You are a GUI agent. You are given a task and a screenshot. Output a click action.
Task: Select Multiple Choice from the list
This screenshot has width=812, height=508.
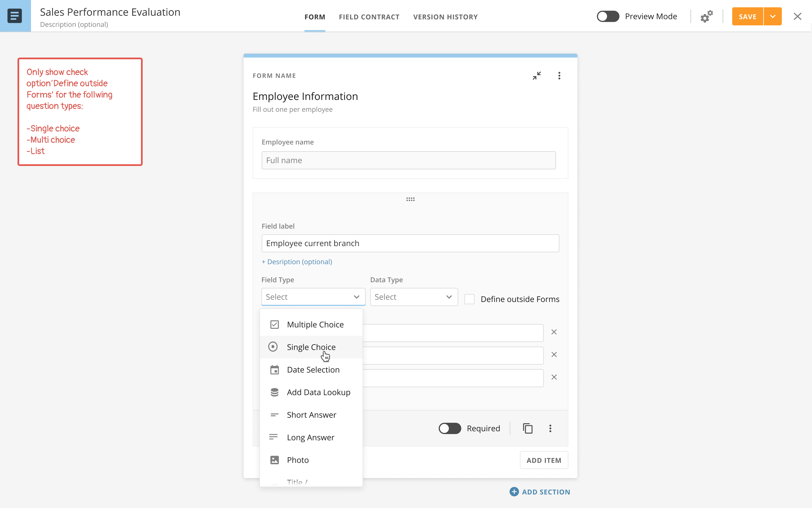point(311,325)
